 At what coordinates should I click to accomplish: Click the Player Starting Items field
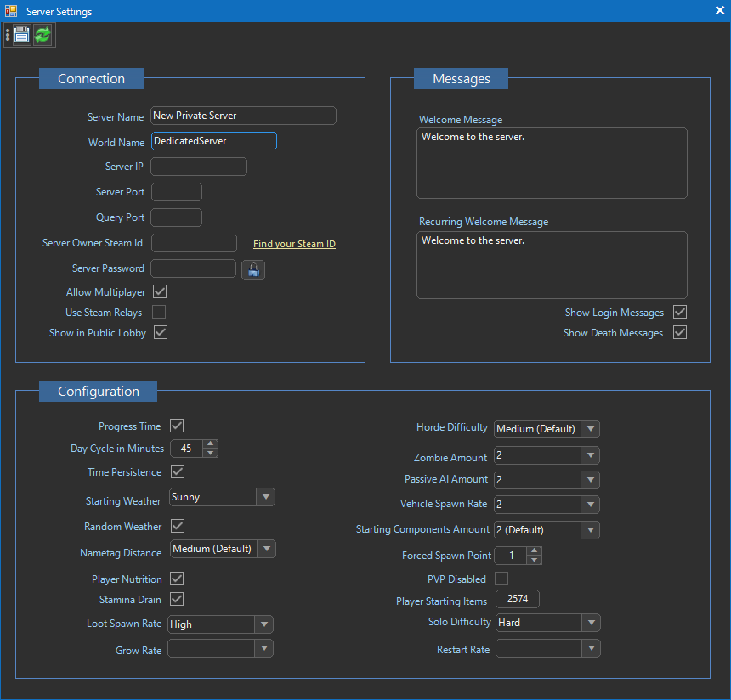tap(518, 600)
